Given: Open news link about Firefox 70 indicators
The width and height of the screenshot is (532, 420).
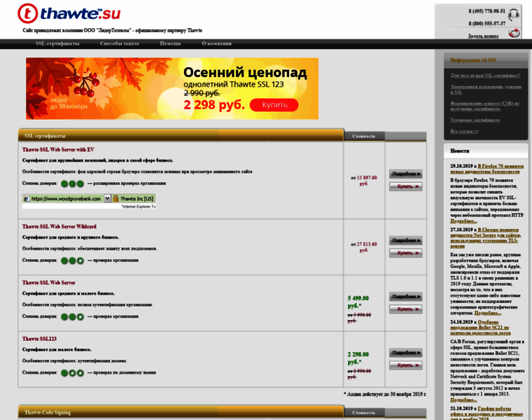Looking at the screenshot, I should click(487, 169).
